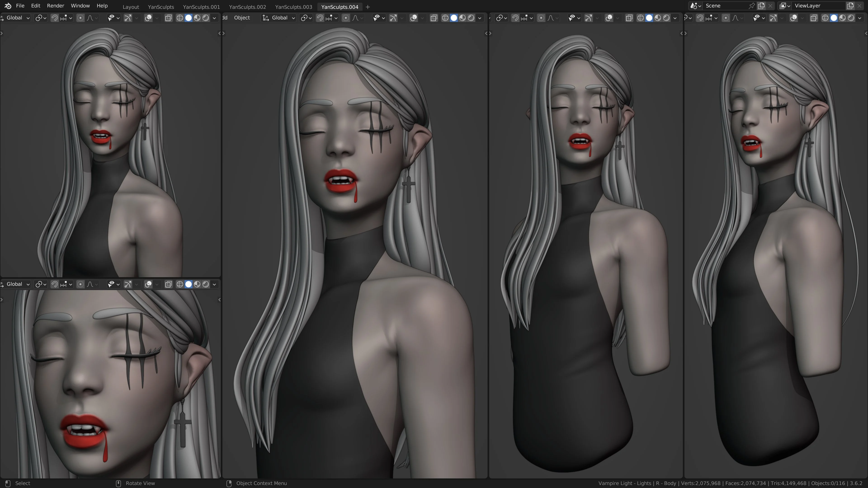Open the Render menu
The width and height of the screenshot is (868, 488).
coord(56,6)
